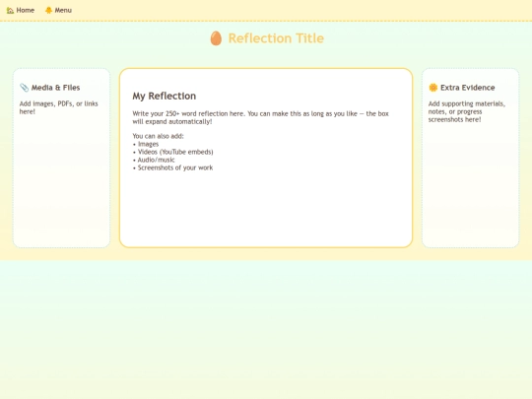The image size is (532, 399).
Task: Click the chick icon beside Menu
Action: (x=49, y=10)
